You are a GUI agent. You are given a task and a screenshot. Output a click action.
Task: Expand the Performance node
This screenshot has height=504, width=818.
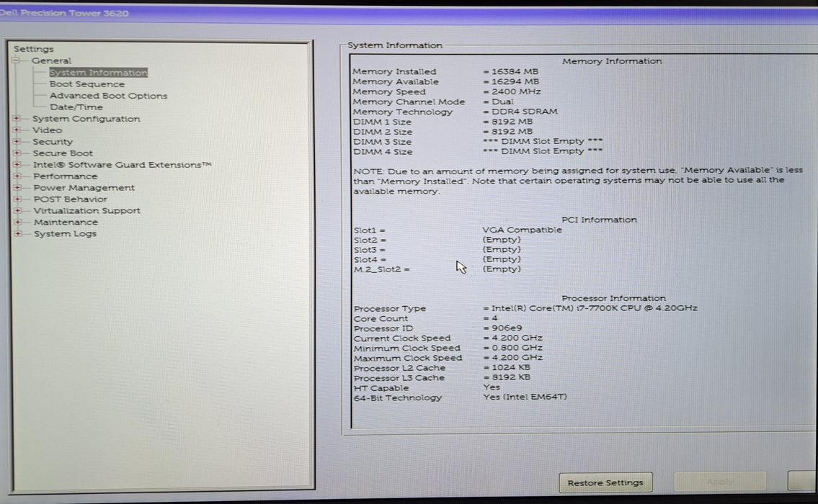click(x=17, y=176)
